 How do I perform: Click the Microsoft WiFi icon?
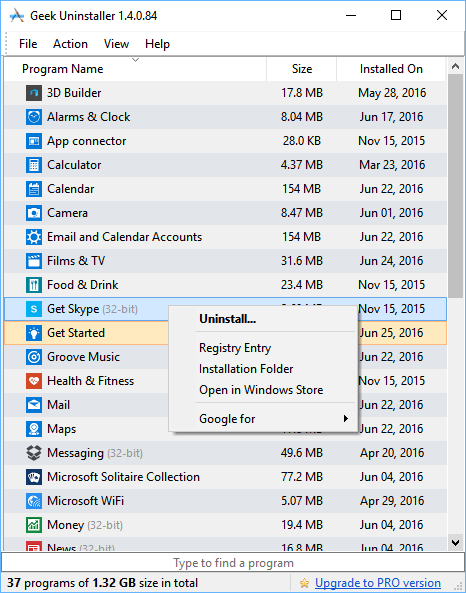(34, 501)
